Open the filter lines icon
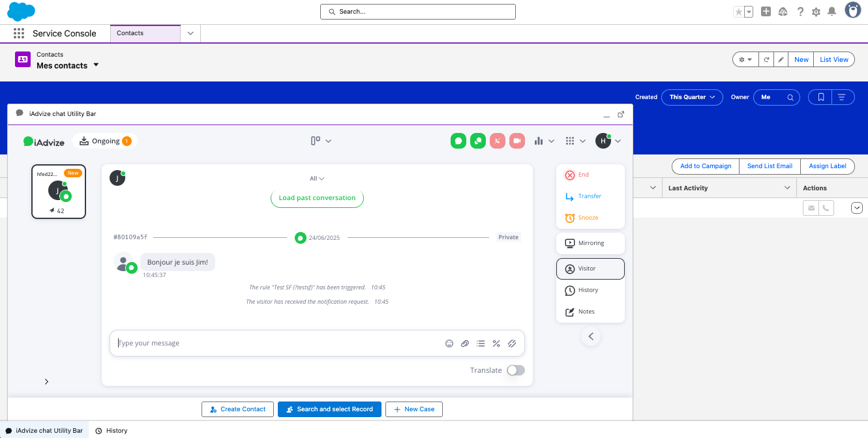This screenshot has height=438, width=868. (843, 97)
